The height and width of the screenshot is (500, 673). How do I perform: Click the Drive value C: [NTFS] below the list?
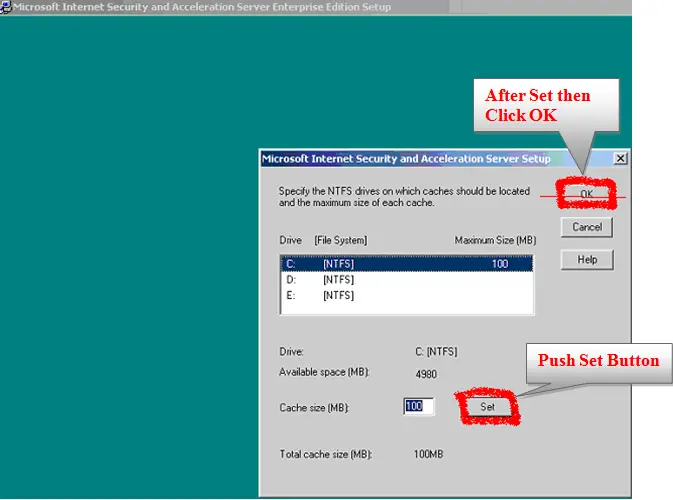(436, 352)
